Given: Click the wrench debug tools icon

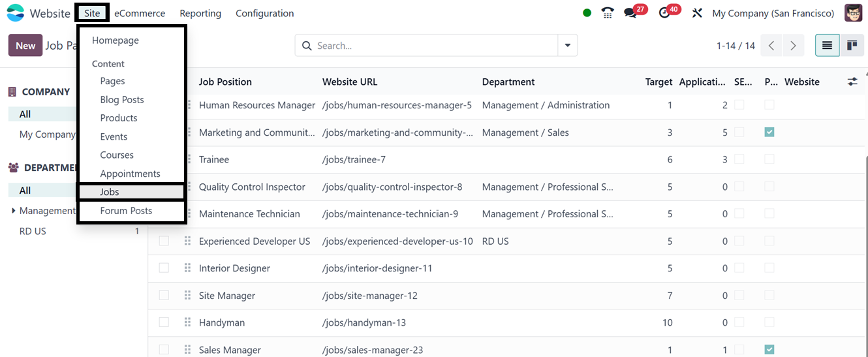Looking at the screenshot, I should coord(697,13).
